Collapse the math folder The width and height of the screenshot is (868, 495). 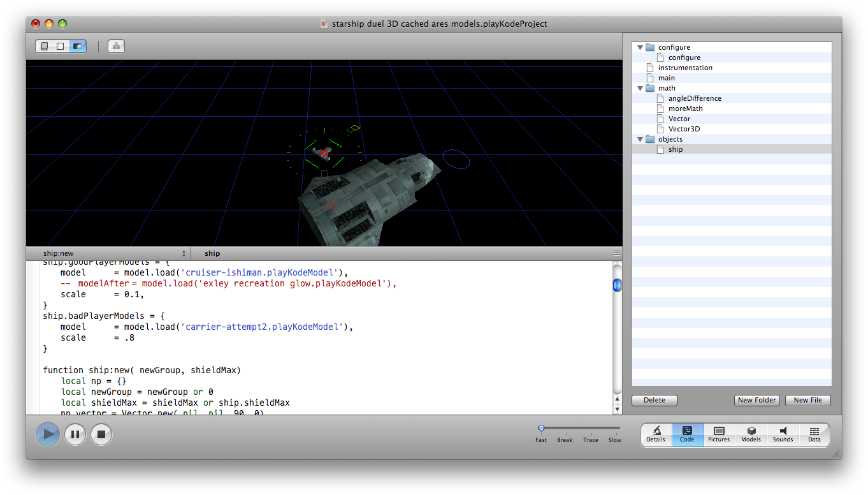tap(640, 88)
